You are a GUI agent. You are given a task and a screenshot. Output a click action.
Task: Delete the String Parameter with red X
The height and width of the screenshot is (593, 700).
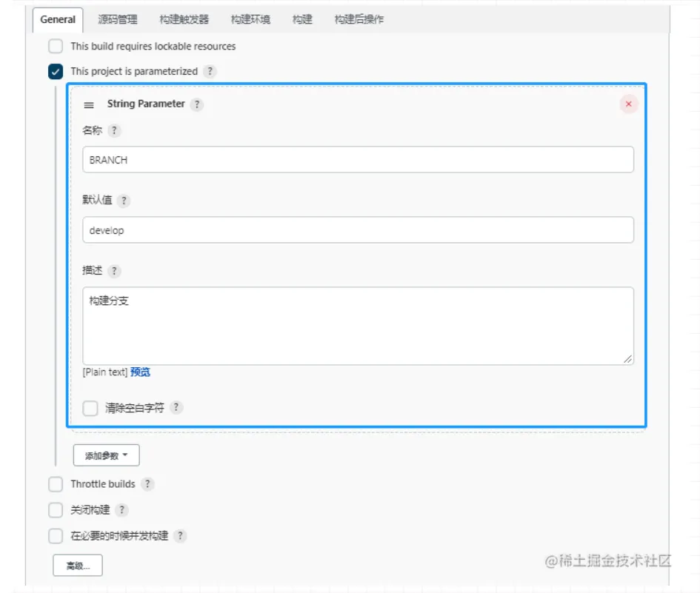point(629,104)
